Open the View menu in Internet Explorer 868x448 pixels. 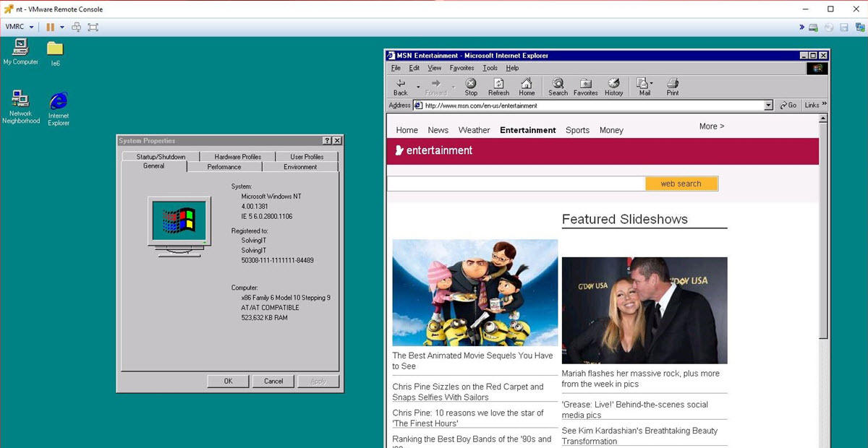click(x=434, y=68)
